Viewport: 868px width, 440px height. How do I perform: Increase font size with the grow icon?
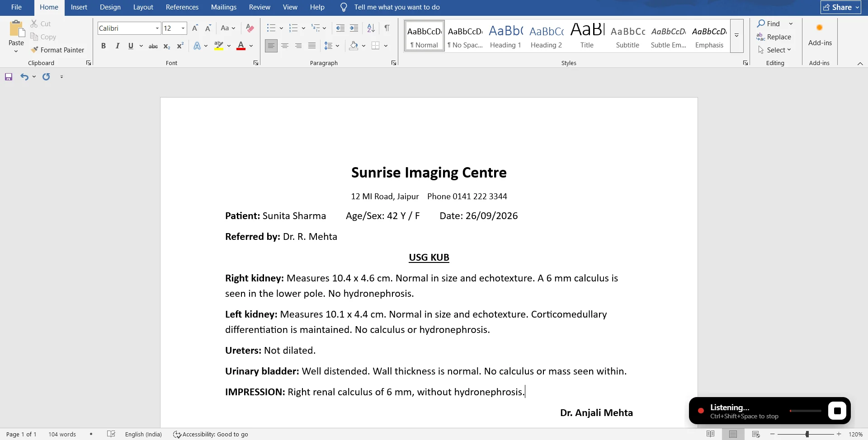pos(195,28)
